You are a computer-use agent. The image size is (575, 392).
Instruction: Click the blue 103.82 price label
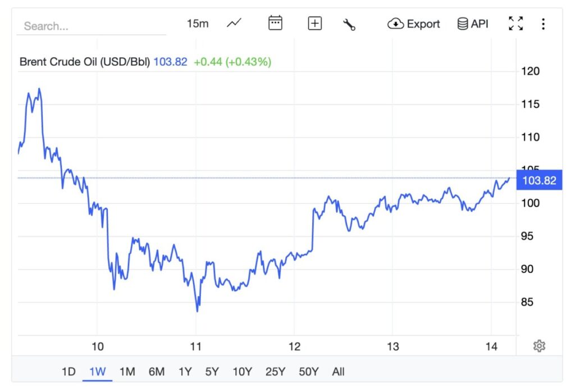point(539,180)
